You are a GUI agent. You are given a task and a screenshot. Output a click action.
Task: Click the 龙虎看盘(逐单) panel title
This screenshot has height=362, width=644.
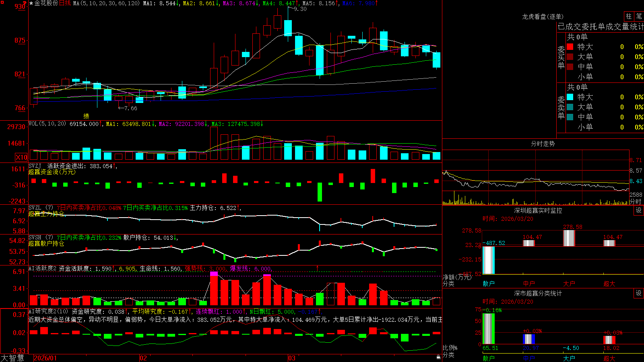tap(543, 16)
